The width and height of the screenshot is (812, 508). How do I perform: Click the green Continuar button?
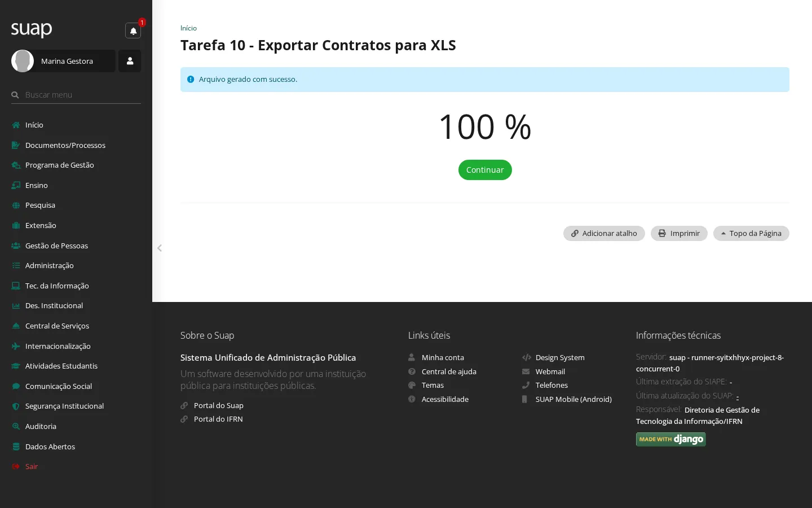click(485, 170)
